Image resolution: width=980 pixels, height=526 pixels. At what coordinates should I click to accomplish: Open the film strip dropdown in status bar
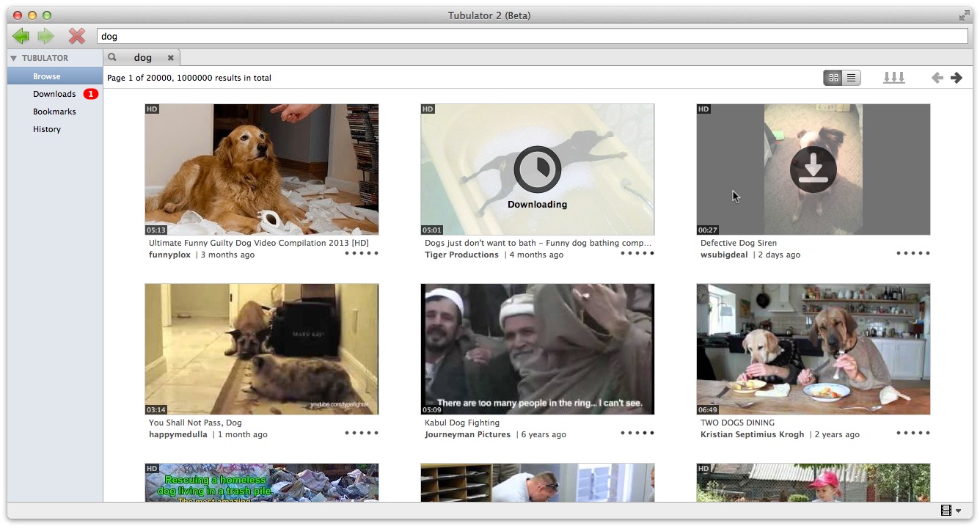tap(951, 510)
